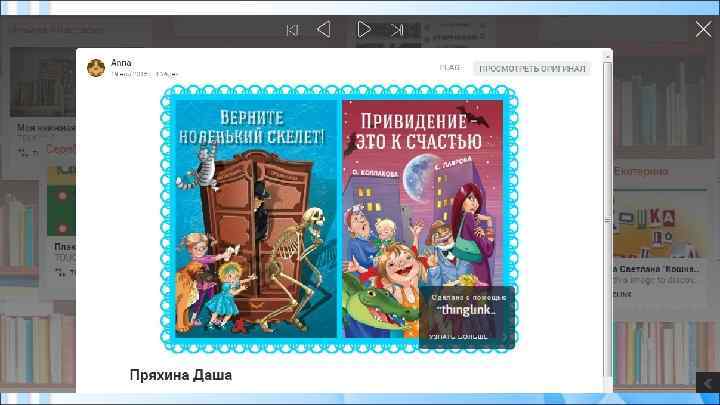Viewport: 720px width, 405px height.
Task: Click Узнать больше in thinglink badge
Action: (458, 337)
